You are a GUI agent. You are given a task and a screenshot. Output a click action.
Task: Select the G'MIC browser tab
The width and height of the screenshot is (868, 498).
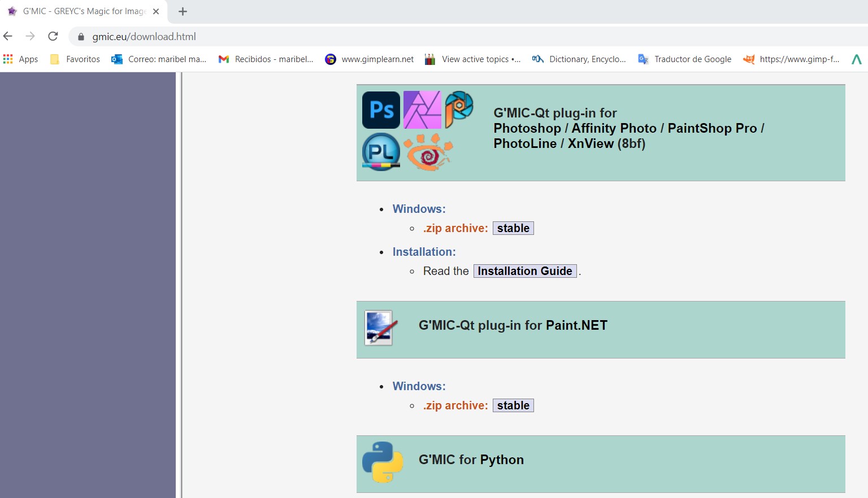84,11
